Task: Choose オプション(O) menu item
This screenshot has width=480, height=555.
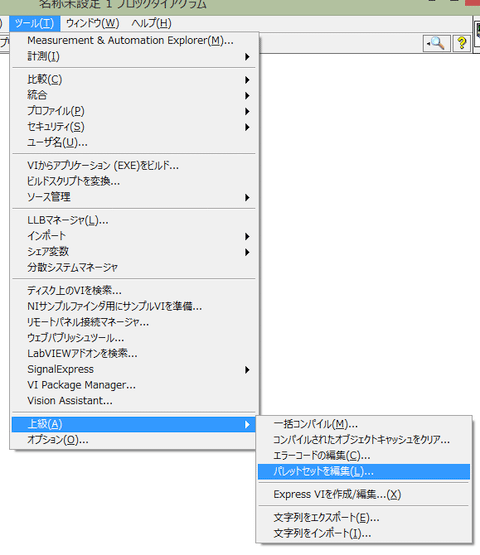Action: [134, 440]
